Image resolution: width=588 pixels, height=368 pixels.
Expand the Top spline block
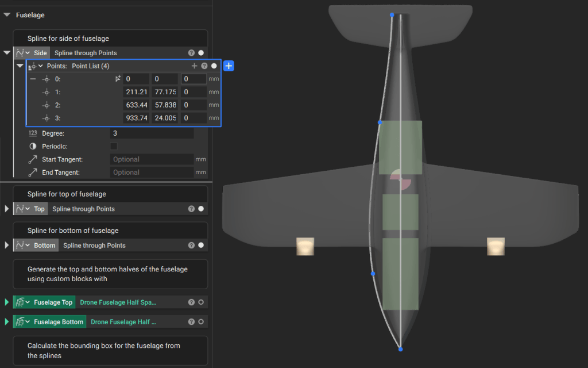(x=6, y=208)
